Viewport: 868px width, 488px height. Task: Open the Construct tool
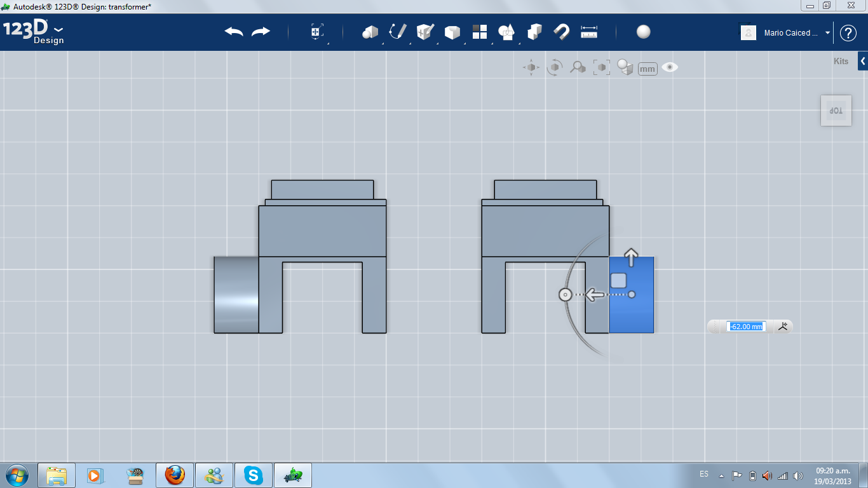[x=424, y=32]
